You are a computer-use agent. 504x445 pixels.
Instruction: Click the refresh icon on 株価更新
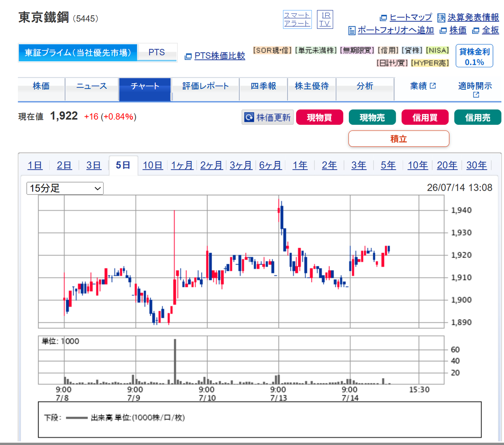coord(249,117)
